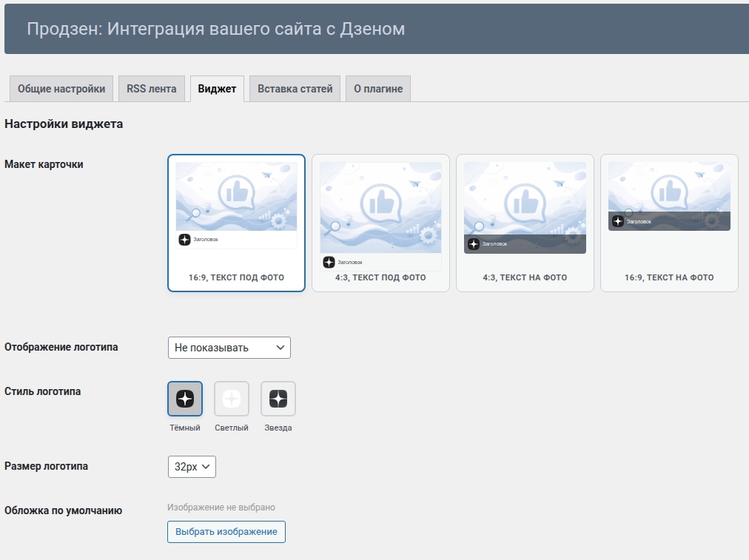Click the 'Настройки виджета' heading
This screenshot has height=560, width=749.
click(64, 124)
